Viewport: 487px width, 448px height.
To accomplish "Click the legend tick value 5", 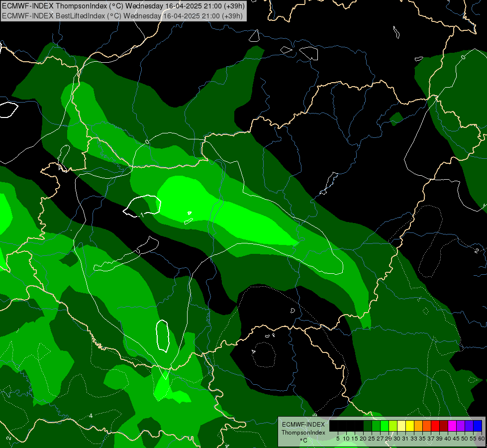I will 338,439.
